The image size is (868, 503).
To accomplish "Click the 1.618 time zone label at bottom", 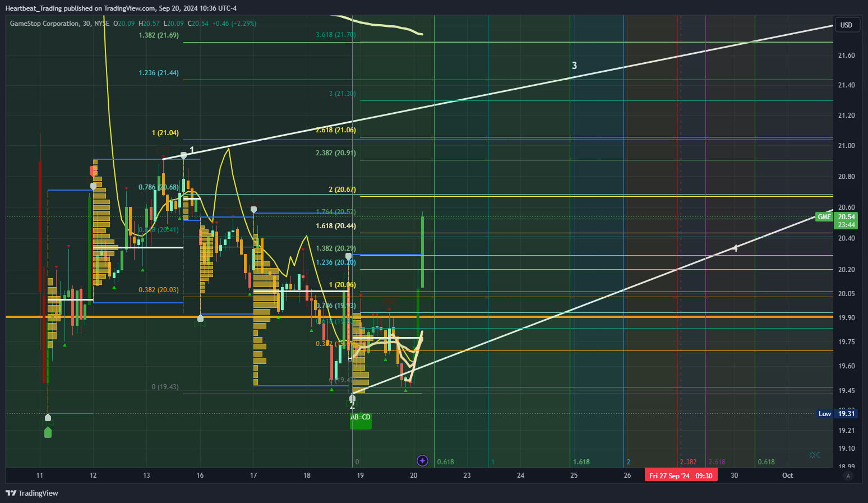I will tap(581, 462).
